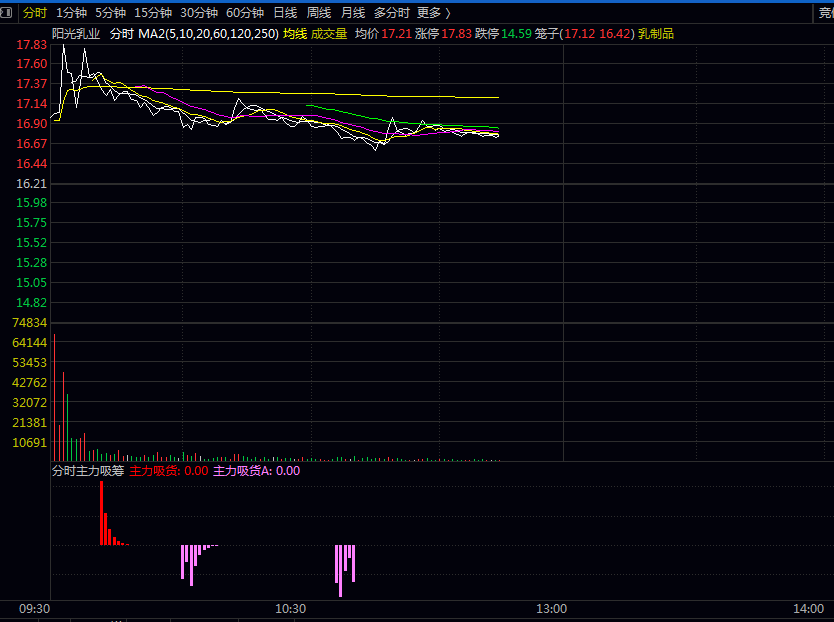Image resolution: width=834 pixels, height=622 pixels.
Task: Toggle the 均线 average line label
Action: [x=295, y=34]
